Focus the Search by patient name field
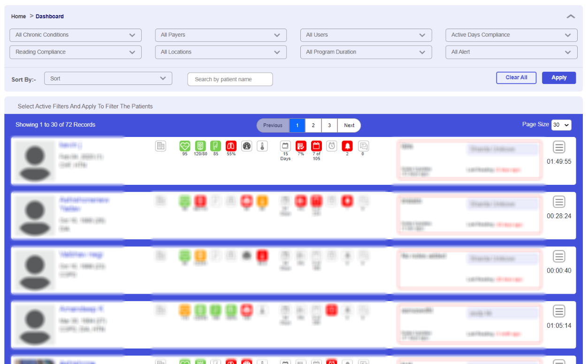This screenshot has width=588, height=364. click(x=230, y=79)
